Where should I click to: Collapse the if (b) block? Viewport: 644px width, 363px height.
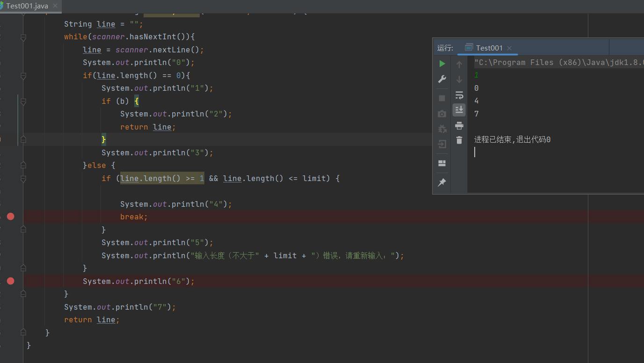[23, 102]
